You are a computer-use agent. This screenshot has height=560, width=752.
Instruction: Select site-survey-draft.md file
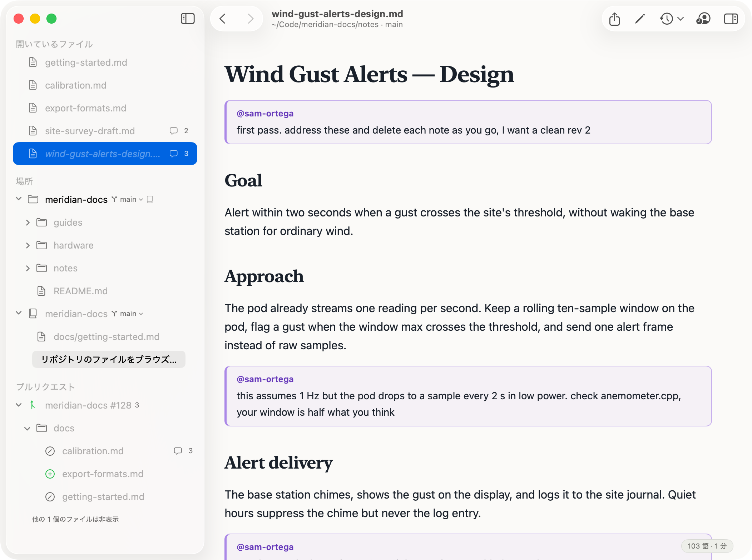pyautogui.click(x=105, y=131)
